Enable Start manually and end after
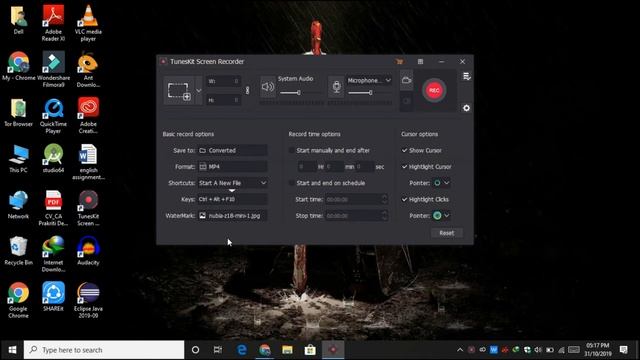Screen dimensions: 640x360 [291, 151]
